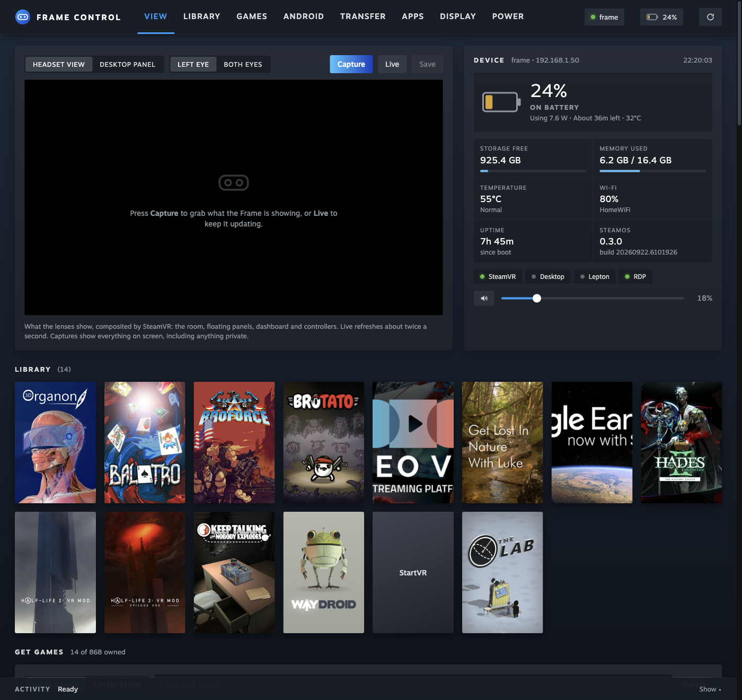The image size is (742, 700).
Task: Open the GAMES tab
Action: 252,16
